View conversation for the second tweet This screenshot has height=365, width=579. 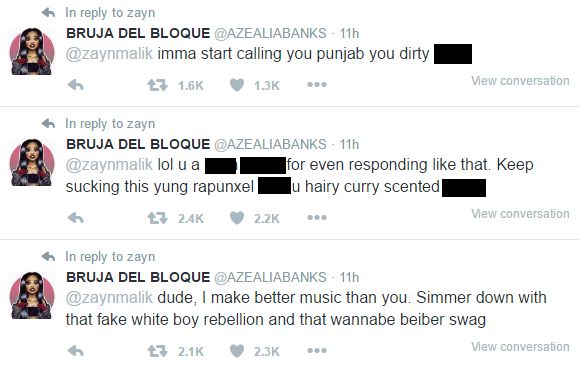tap(520, 214)
